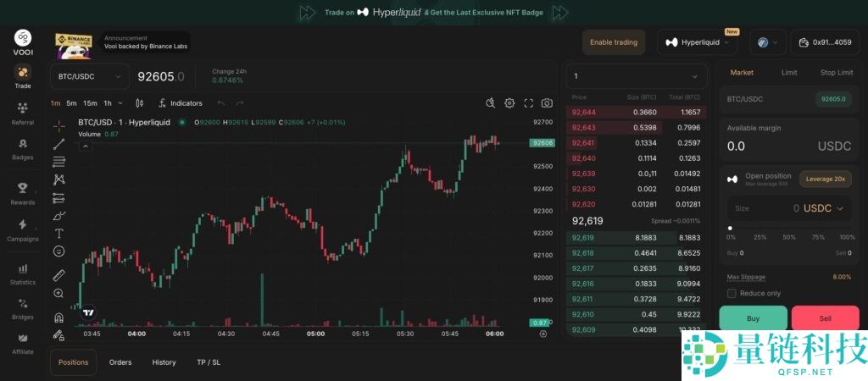Open the Statistics page in sidebar

[23, 273]
